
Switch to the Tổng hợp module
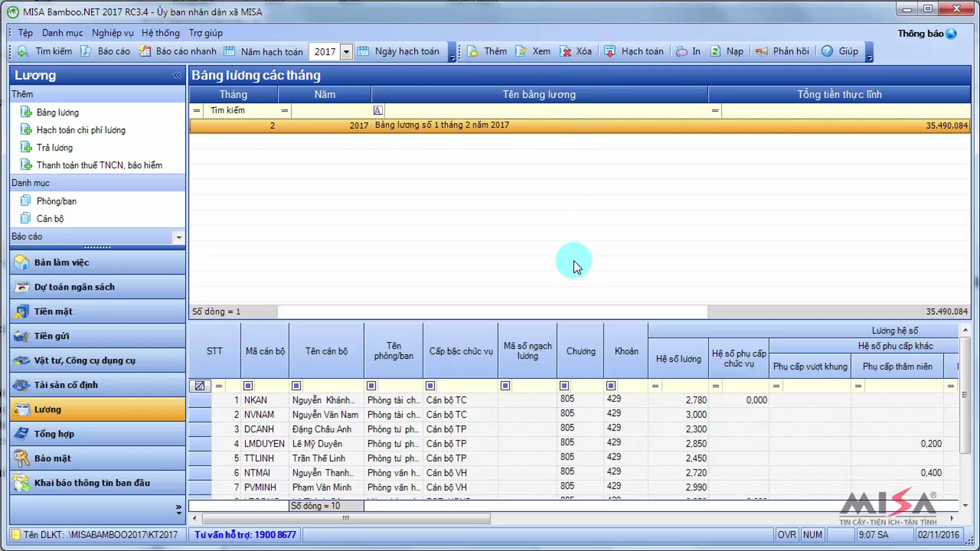click(x=98, y=434)
